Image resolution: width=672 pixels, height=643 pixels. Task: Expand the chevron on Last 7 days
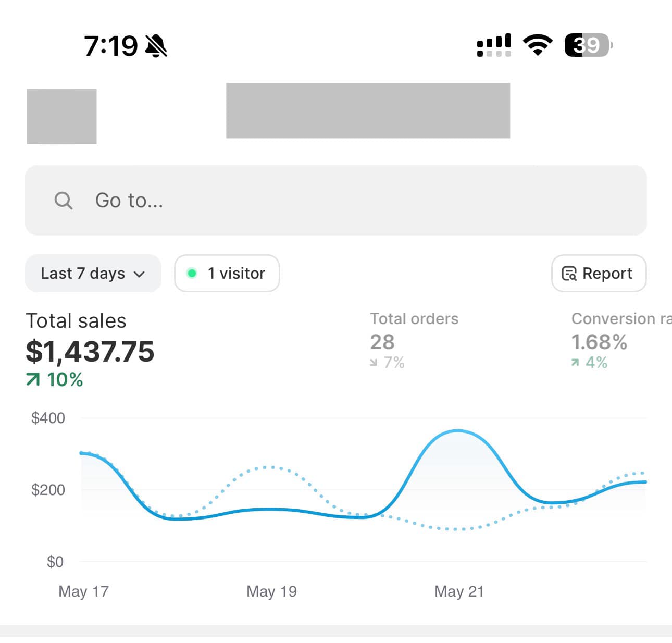[139, 274]
